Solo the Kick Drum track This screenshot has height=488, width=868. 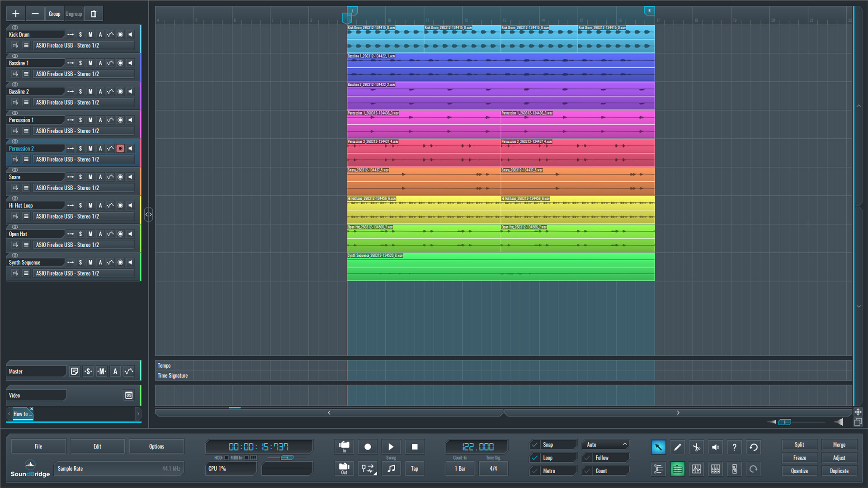click(x=80, y=35)
